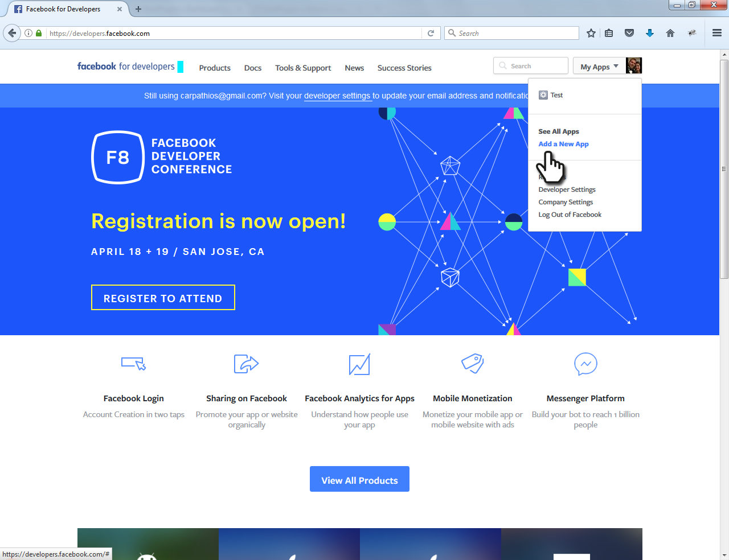This screenshot has height=560, width=729.
Task: Choose Add a New App
Action: (x=563, y=144)
